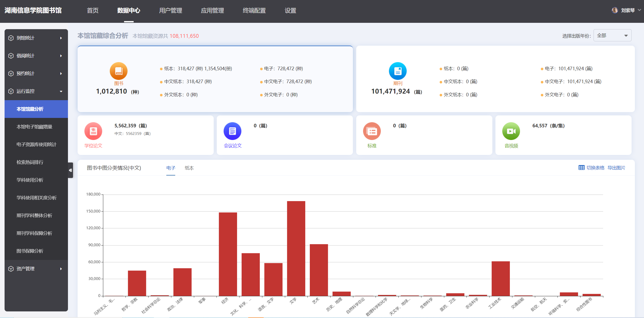Click the 标准 standards icon
This screenshot has width=644, height=318.
[x=372, y=131]
